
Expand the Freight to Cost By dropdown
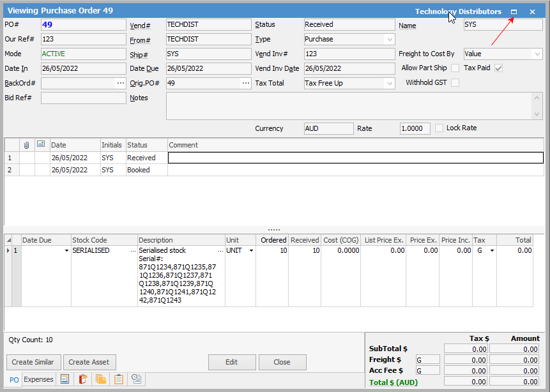point(537,54)
